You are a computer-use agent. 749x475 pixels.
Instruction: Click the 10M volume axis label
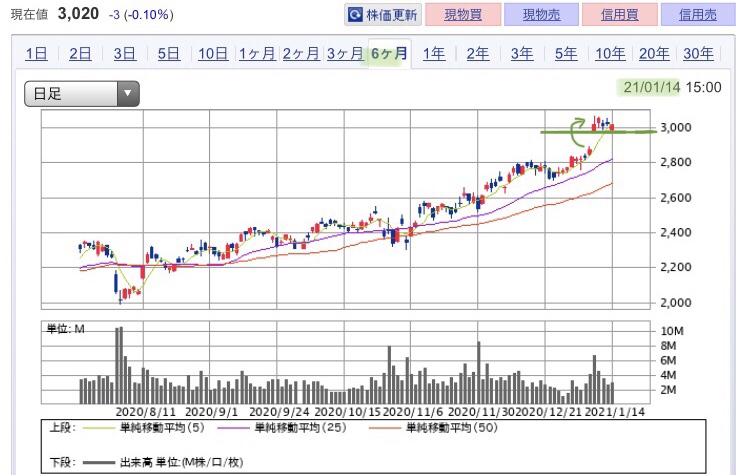(x=672, y=331)
